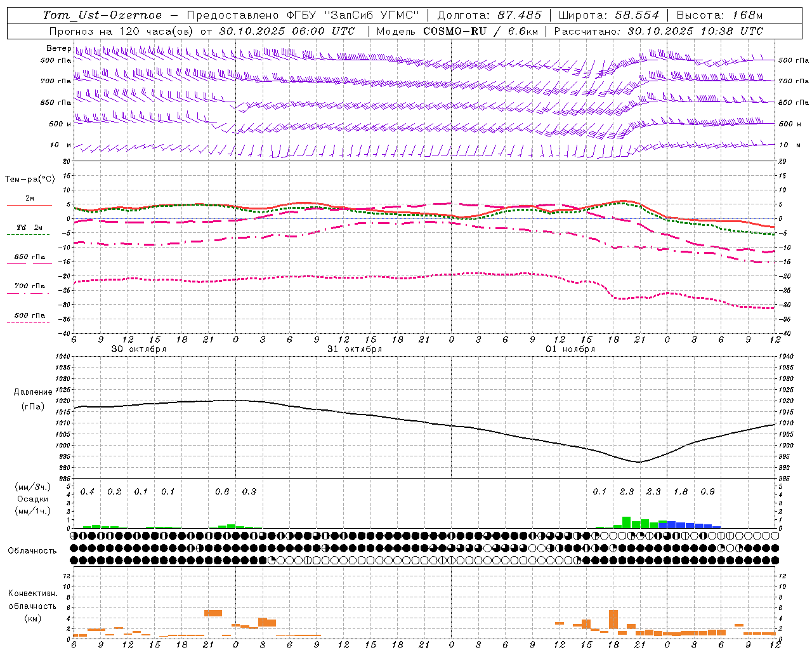Click the "Модель COSMO-RU / 6.6км" text
The width and height of the screenshot is (812, 650).
pyautogui.click(x=457, y=31)
